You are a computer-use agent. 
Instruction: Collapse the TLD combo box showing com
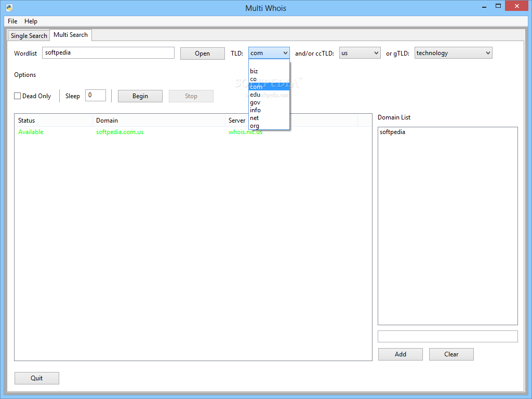point(269,53)
